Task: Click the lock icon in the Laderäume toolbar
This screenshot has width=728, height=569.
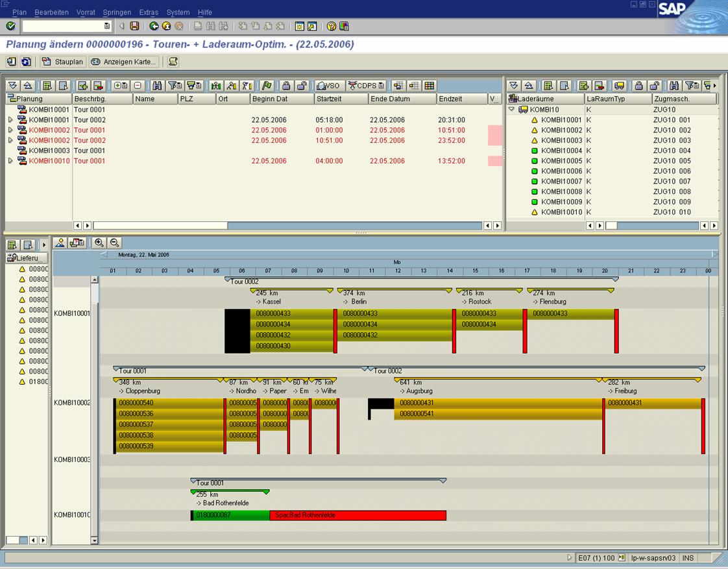Action: pos(640,86)
